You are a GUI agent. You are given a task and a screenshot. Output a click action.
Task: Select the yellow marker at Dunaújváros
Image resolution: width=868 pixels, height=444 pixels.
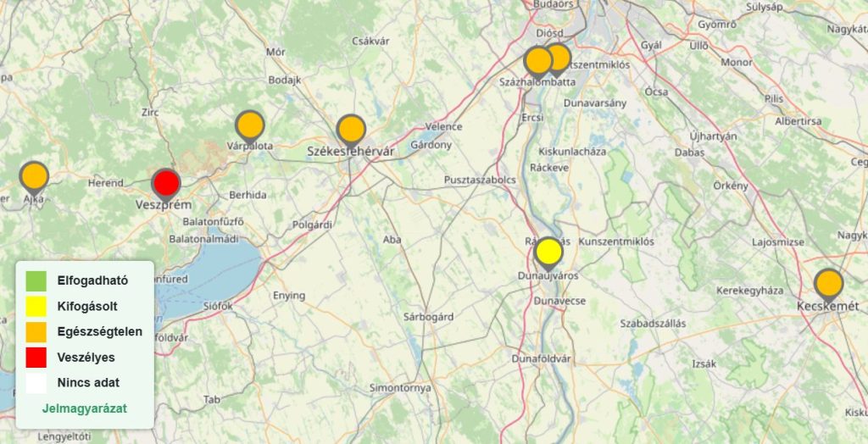pos(549,252)
